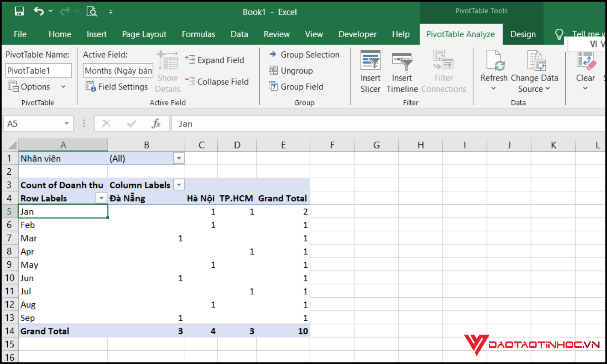Open the Nhân viên report filter dropdown
607x364 pixels.
point(179,158)
